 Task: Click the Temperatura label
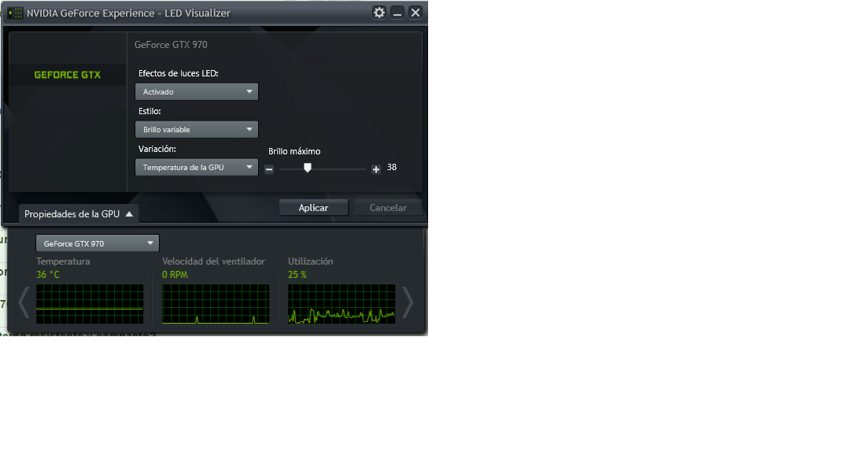click(x=63, y=261)
